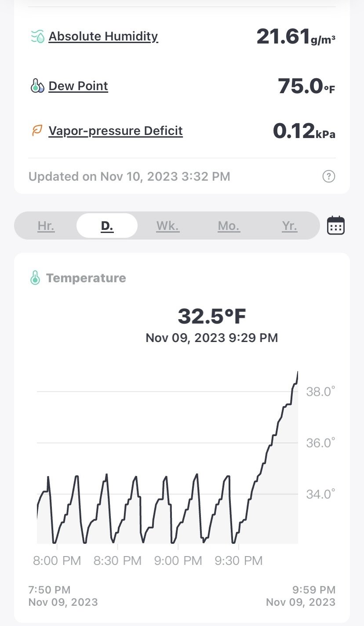Image resolution: width=364 pixels, height=626 pixels.
Task: Switch to the Yr. year range tab
Action: click(x=289, y=226)
